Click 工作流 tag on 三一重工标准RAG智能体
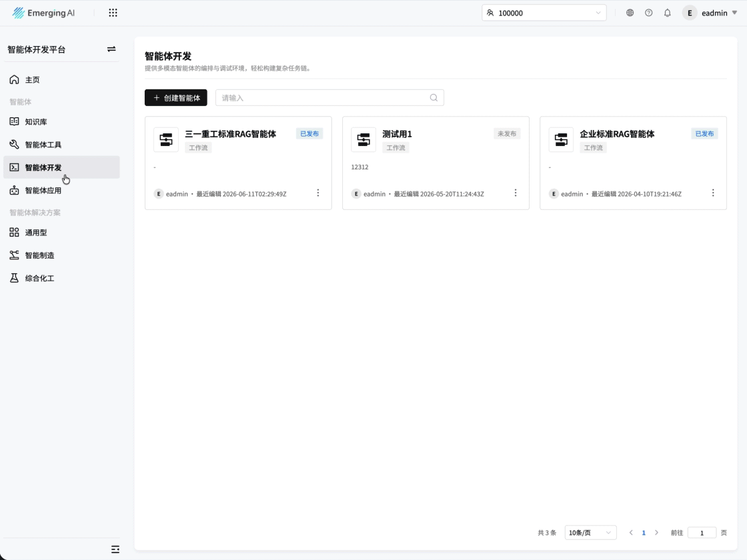This screenshot has height=560, width=747. (x=198, y=147)
